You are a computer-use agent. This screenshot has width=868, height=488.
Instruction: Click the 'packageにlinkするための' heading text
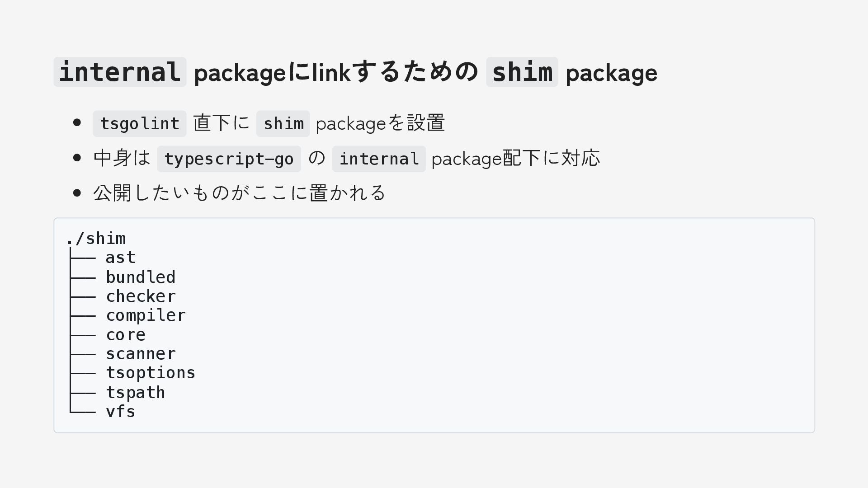(336, 72)
